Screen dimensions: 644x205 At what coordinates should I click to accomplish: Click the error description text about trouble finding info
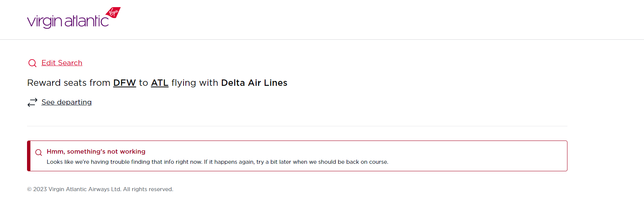tap(124, 162)
